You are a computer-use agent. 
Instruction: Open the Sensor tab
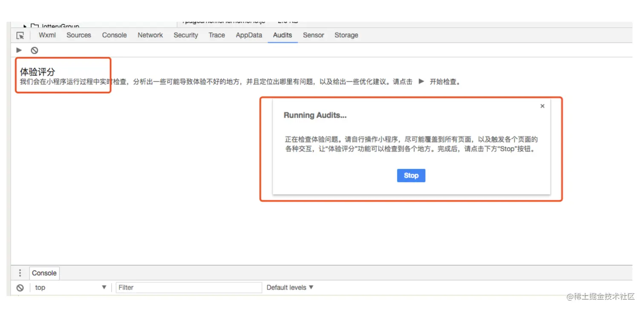313,35
